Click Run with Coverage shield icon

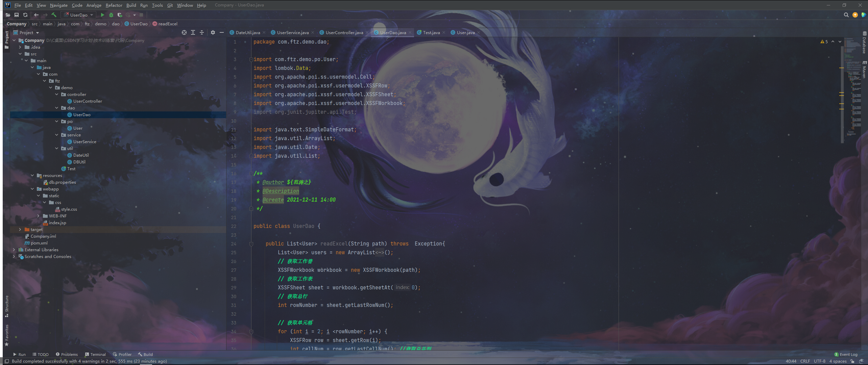(120, 15)
